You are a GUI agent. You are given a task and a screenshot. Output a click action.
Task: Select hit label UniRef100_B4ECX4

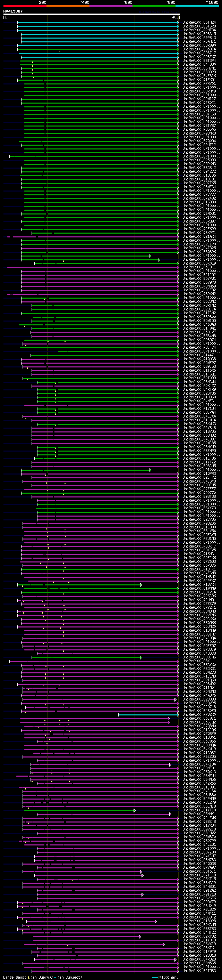click(x=199, y=416)
